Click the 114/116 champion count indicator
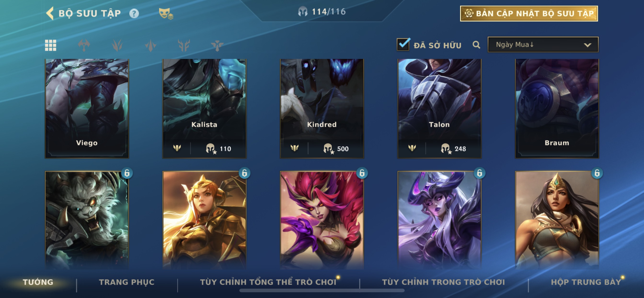 (x=322, y=12)
